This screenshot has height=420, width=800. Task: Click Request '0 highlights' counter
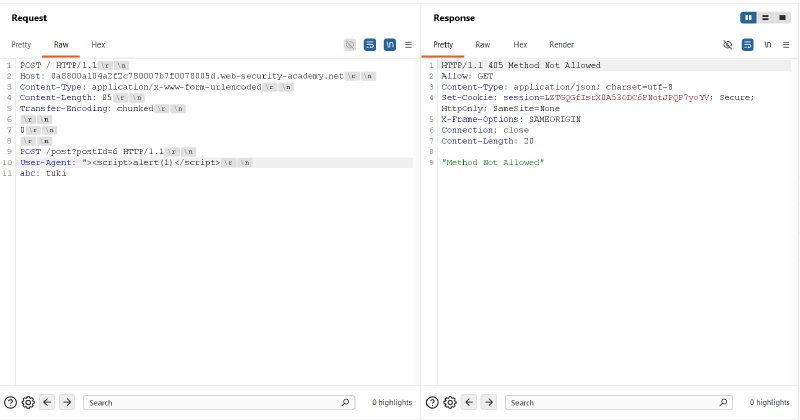[392, 402]
